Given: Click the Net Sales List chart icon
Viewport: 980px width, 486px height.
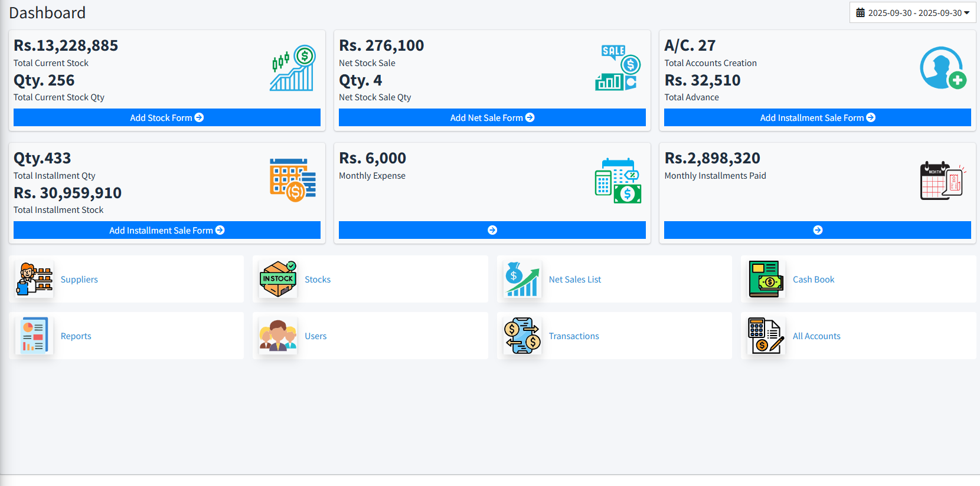Looking at the screenshot, I should [x=522, y=279].
